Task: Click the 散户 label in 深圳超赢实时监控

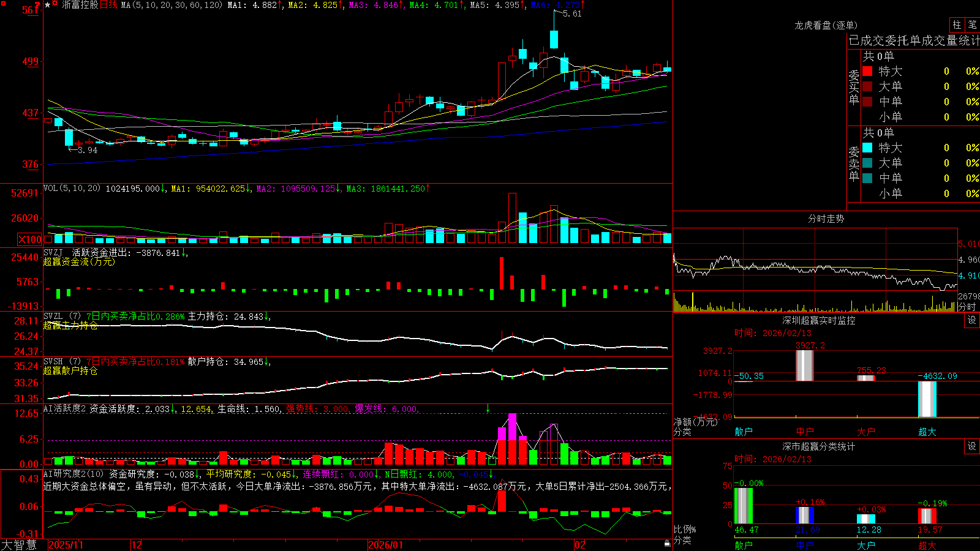Action: [x=744, y=432]
